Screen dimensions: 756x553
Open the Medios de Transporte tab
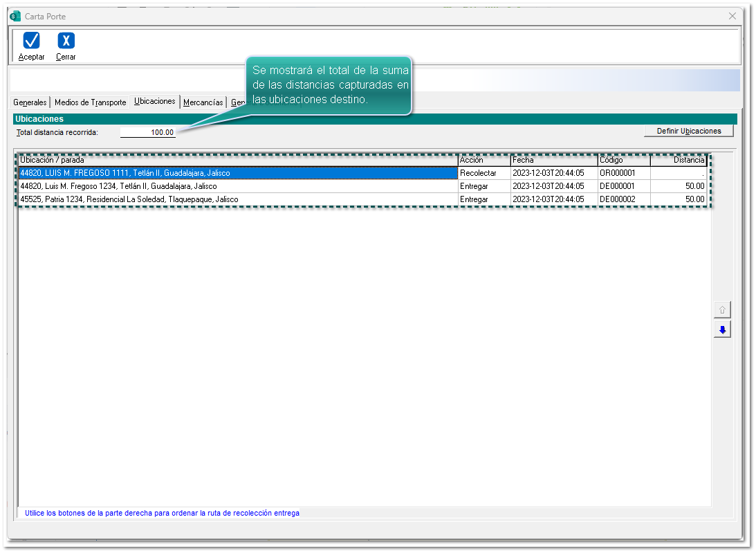click(90, 102)
